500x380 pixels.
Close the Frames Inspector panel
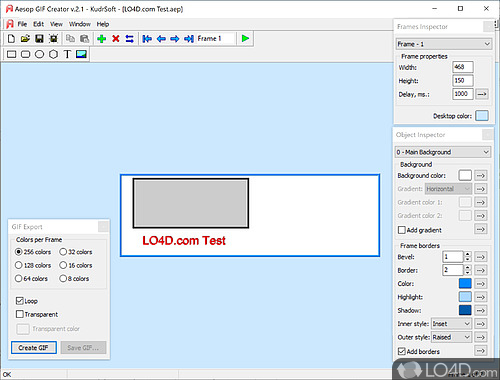[488, 27]
